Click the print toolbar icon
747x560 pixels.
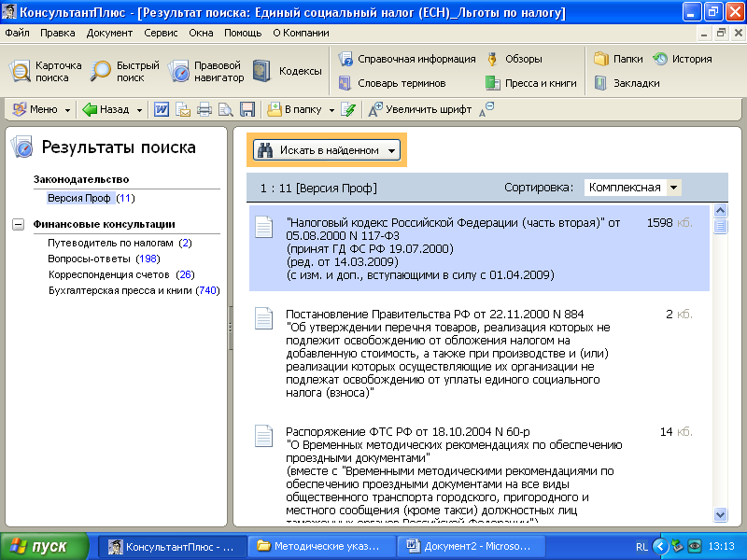click(x=204, y=109)
